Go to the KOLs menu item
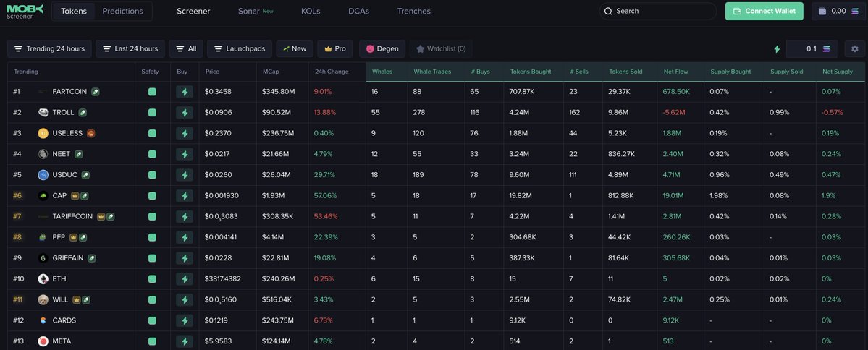The width and height of the screenshot is (868, 350). click(311, 11)
